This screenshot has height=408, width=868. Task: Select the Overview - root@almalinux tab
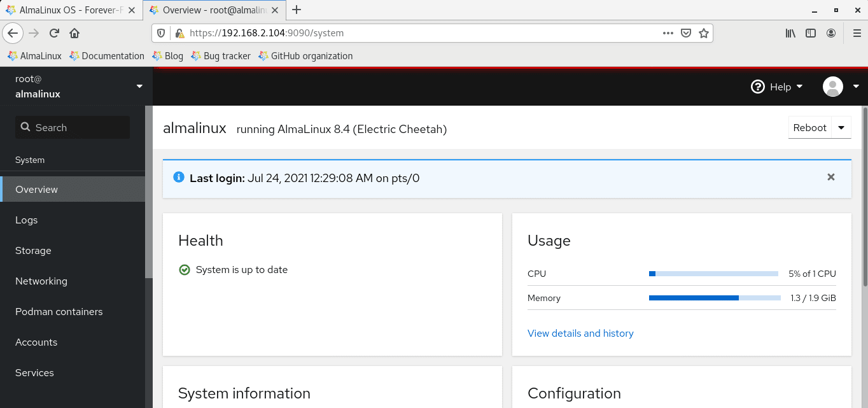214,10
